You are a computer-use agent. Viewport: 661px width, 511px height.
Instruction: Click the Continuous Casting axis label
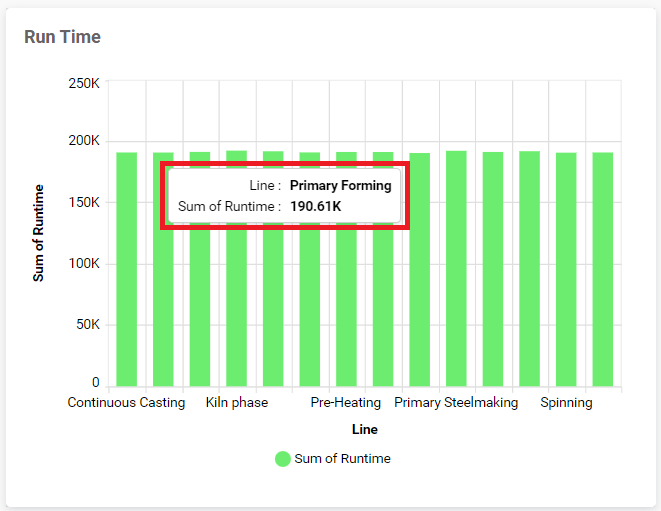[x=126, y=403]
